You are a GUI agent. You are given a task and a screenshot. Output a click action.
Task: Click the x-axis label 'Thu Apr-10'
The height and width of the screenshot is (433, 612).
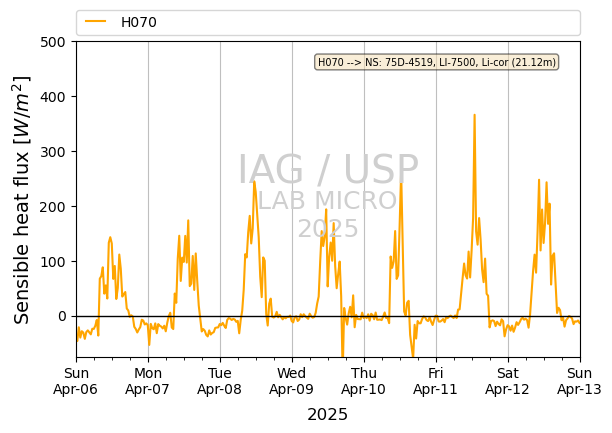(364, 381)
